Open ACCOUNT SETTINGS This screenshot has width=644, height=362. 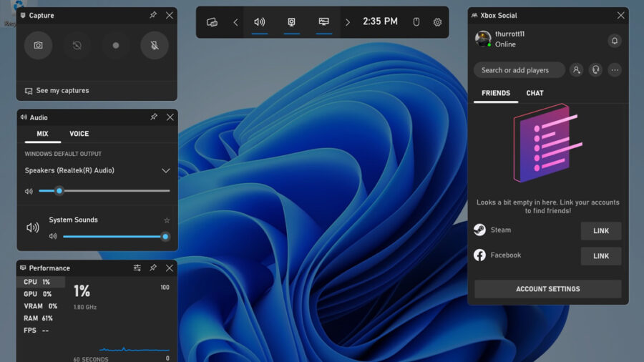pyautogui.click(x=547, y=289)
